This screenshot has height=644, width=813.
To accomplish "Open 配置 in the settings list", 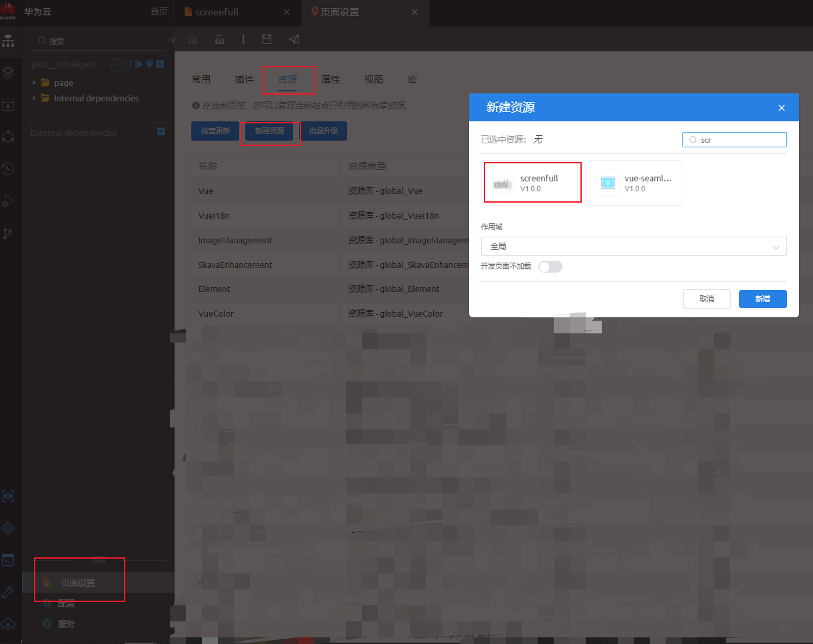I will point(67,603).
